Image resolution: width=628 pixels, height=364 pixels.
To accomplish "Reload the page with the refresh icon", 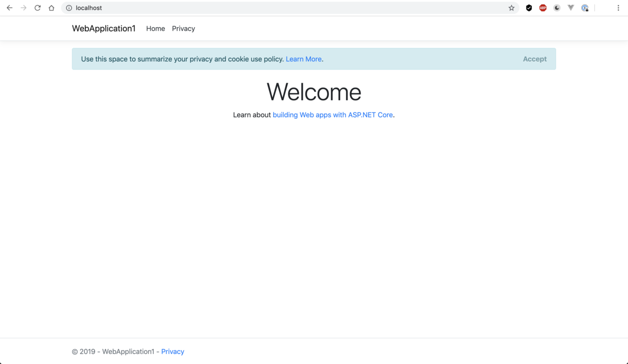I will 38,8.
